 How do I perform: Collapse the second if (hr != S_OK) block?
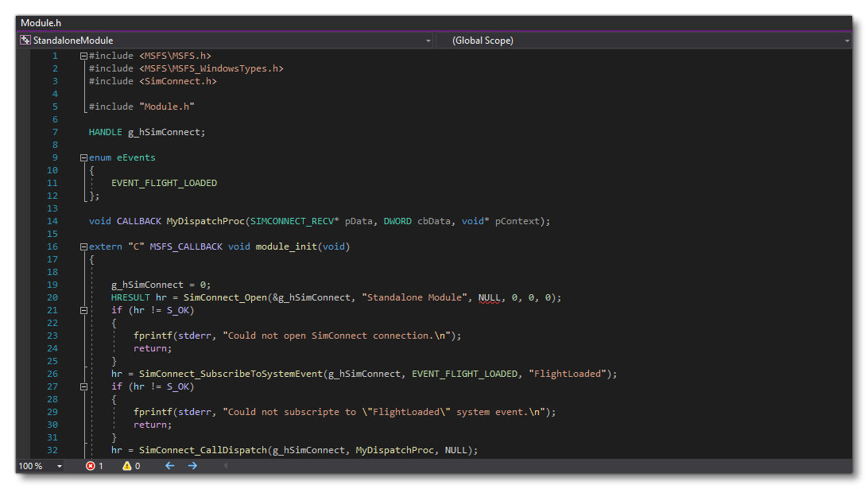83,386
